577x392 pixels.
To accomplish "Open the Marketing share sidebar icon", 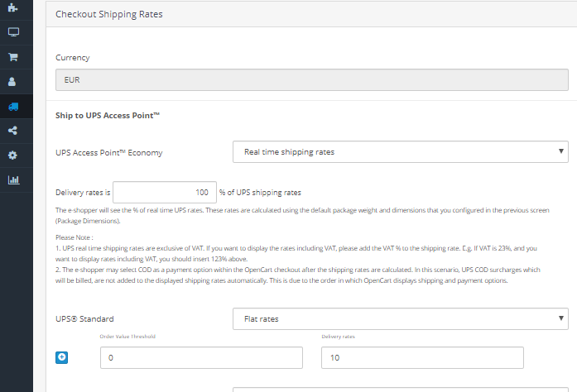I will (x=13, y=131).
